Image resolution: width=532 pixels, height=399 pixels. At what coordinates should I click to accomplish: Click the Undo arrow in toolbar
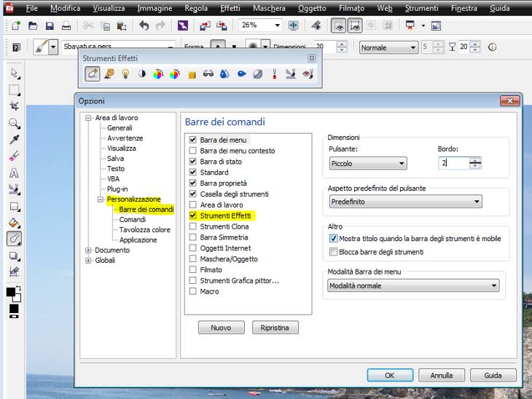pyautogui.click(x=144, y=25)
